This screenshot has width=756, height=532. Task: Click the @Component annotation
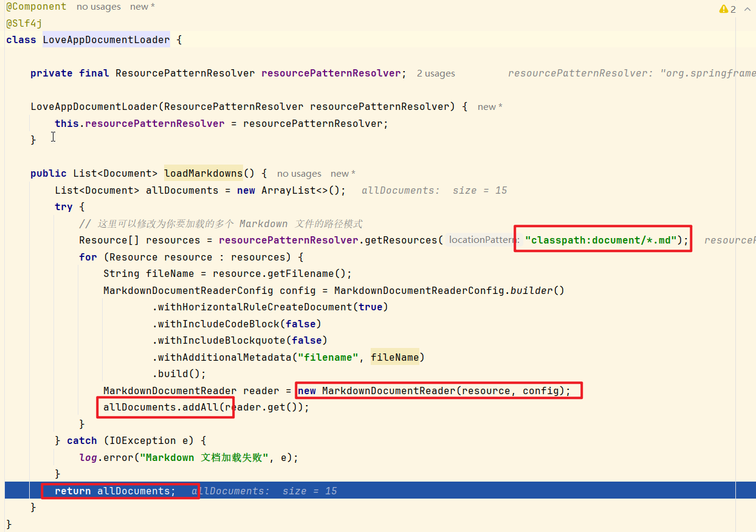(36, 7)
